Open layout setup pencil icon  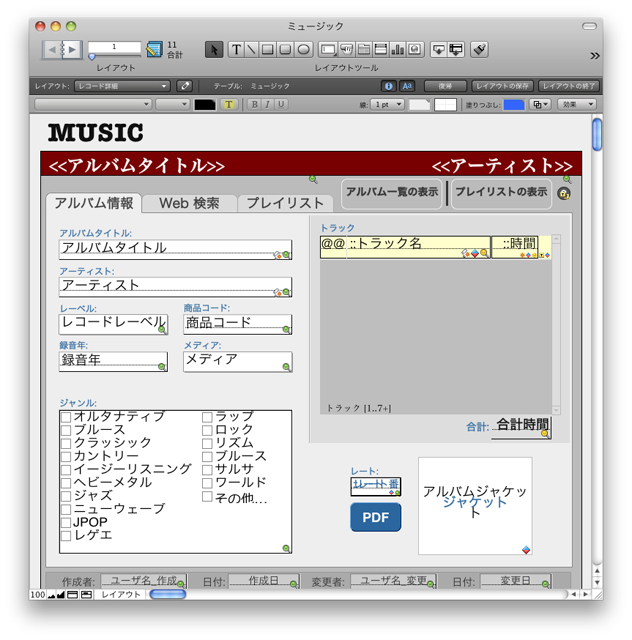click(x=185, y=86)
